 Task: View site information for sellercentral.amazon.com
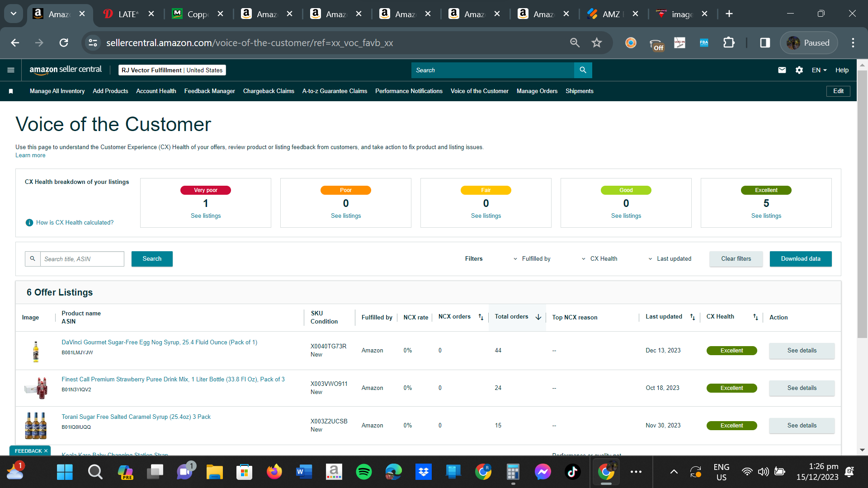(x=93, y=43)
